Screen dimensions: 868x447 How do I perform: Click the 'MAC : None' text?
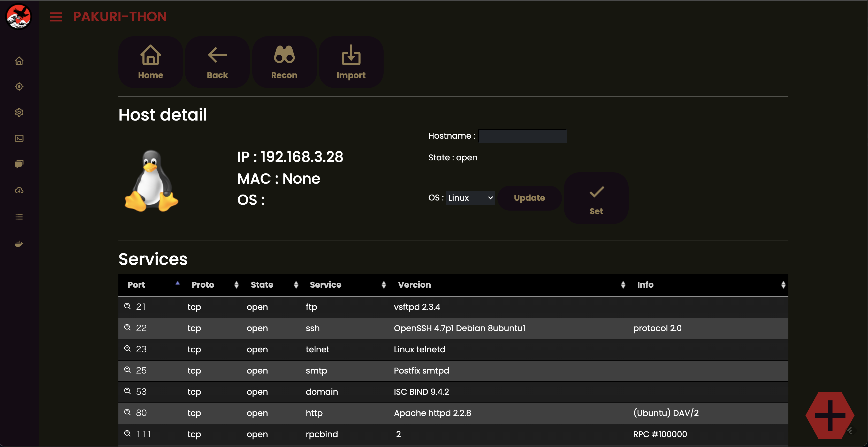279,179
